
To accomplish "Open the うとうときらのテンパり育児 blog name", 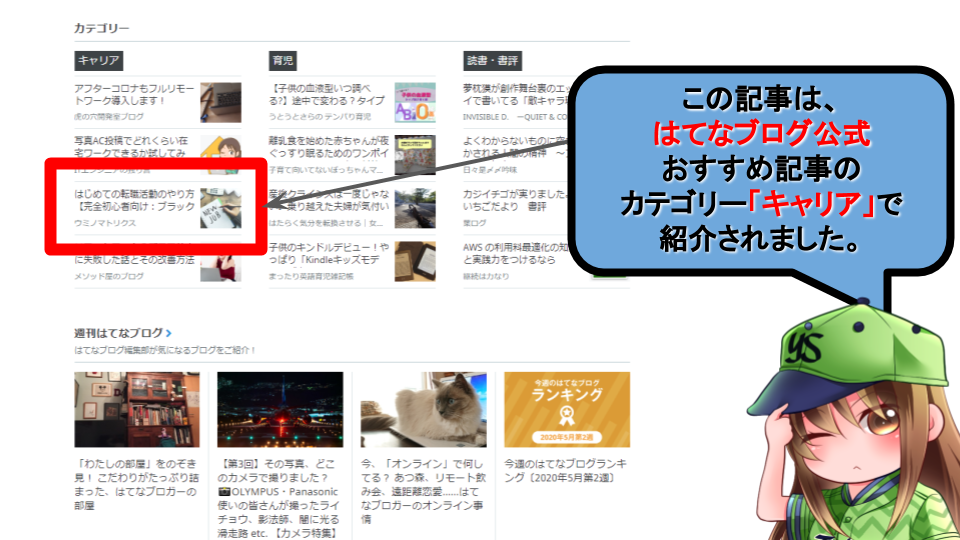I will (x=320, y=116).
